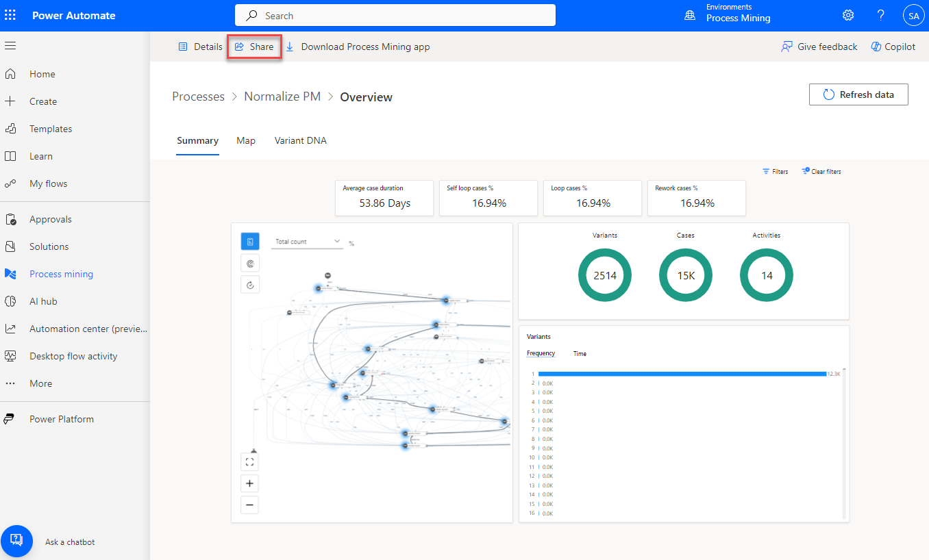Click the Variants list scrollbar
This screenshot has width=929, height=560.
(845, 444)
